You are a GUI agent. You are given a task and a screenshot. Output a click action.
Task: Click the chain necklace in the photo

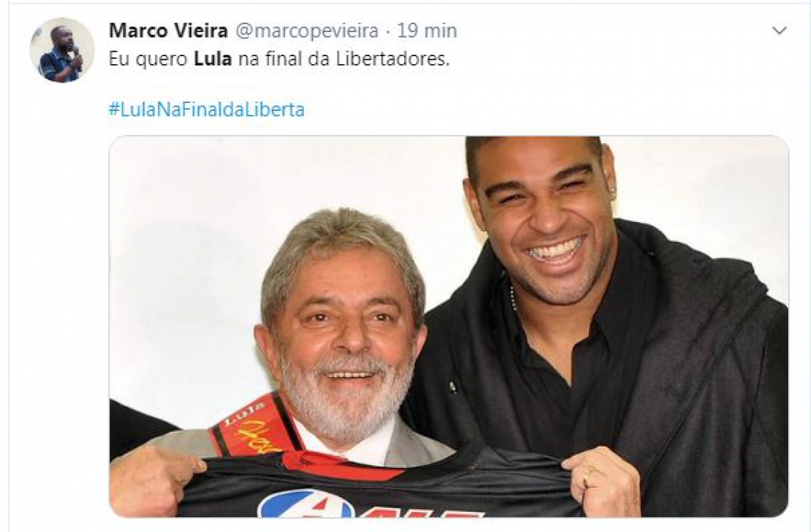(513, 298)
